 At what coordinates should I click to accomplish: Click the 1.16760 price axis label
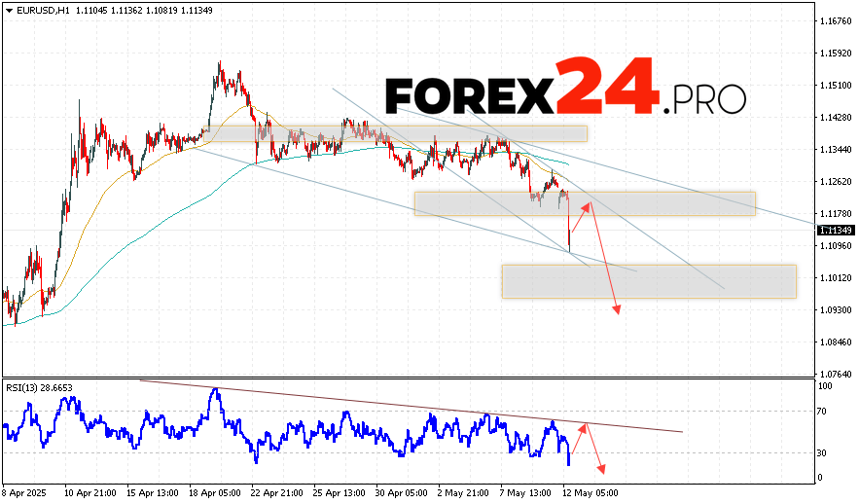(x=836, y=20)
